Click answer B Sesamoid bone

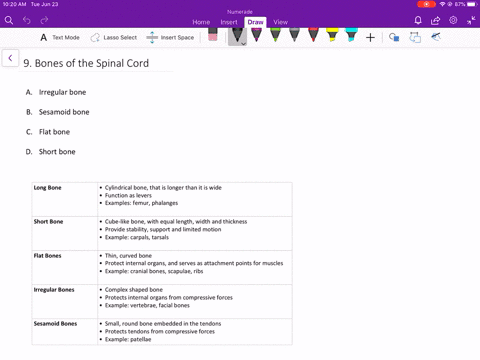pyautogui.click(x=58, y=112)
